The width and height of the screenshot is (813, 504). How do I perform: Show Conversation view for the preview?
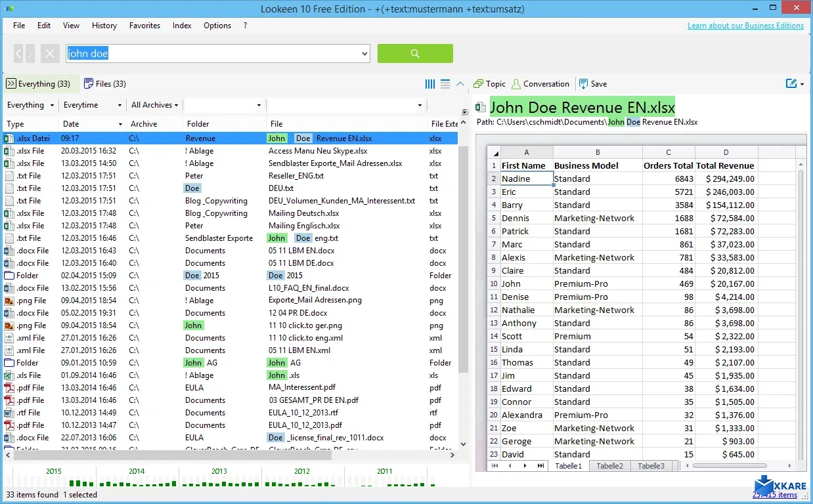[540, 84]
